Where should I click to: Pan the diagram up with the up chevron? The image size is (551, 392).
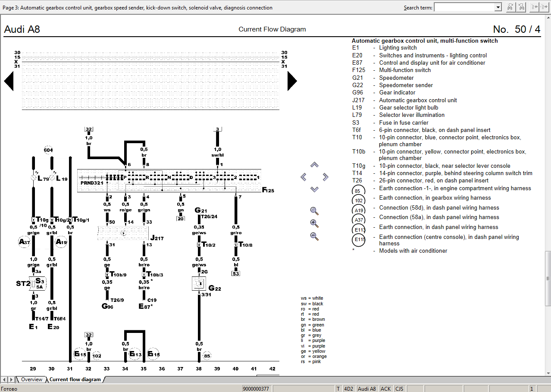pos(314,165)
